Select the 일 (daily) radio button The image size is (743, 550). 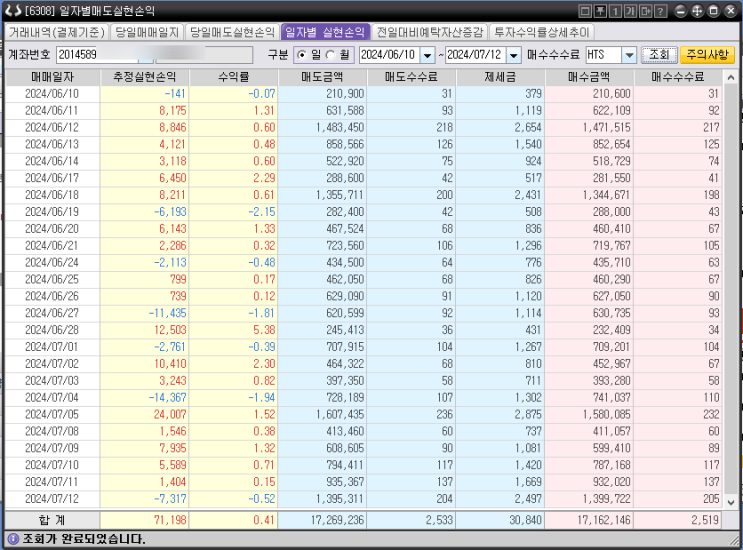(x=301, y=55)
